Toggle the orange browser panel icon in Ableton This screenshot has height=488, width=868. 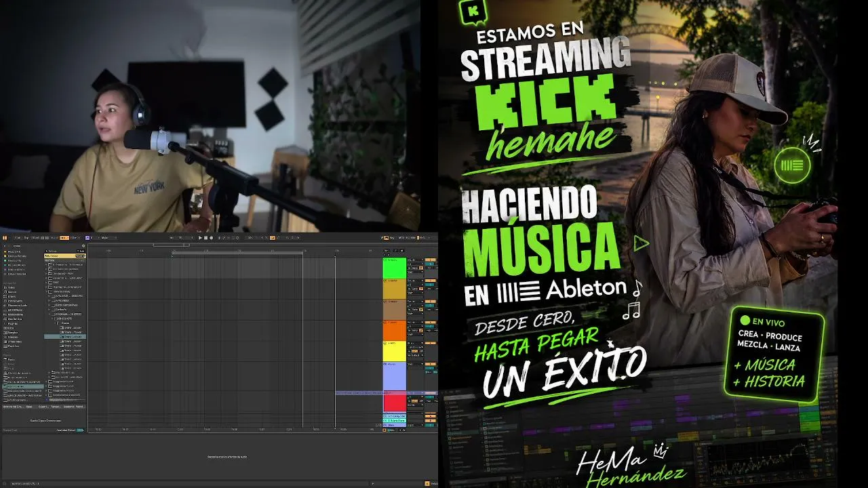(x=5, y=238)
